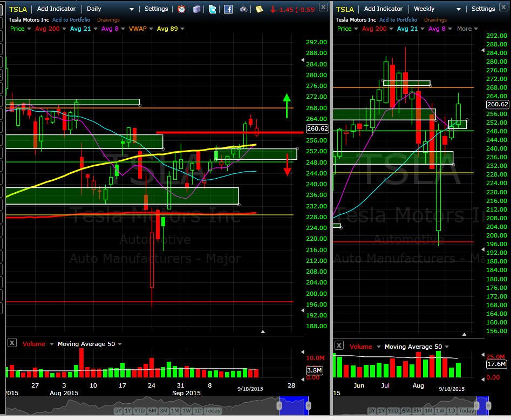511x420 pixels.
Task: Click Add Indicator in the Daily chart
Action: tap(56, 9)
